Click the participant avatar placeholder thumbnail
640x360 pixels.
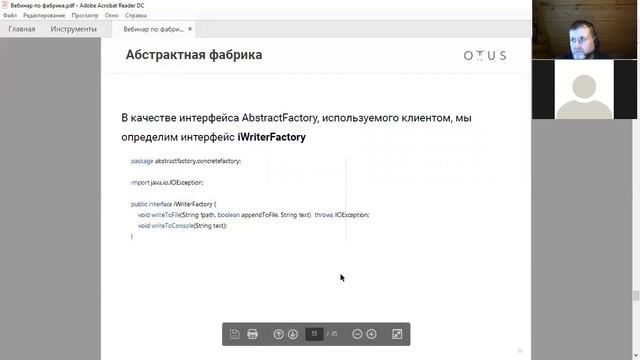[584, 90]
